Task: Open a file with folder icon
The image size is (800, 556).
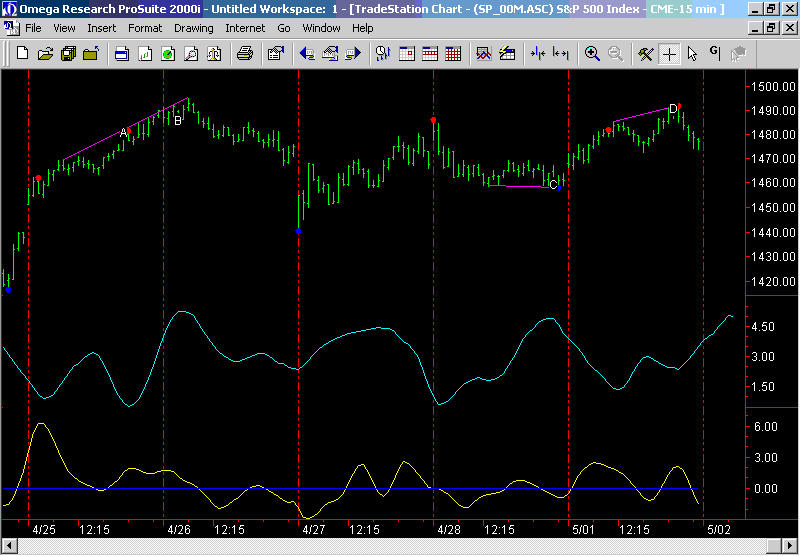Action: pos(45,53)
